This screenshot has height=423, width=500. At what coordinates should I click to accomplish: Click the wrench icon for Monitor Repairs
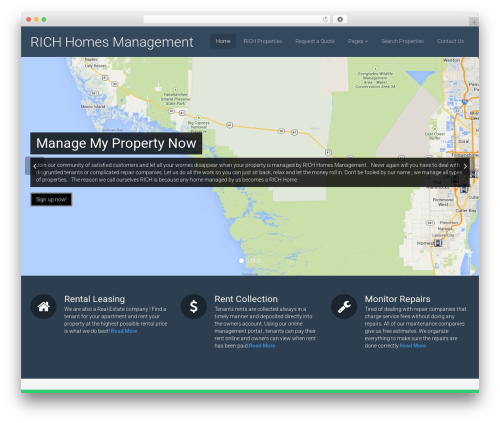click(x=344, y=306)
